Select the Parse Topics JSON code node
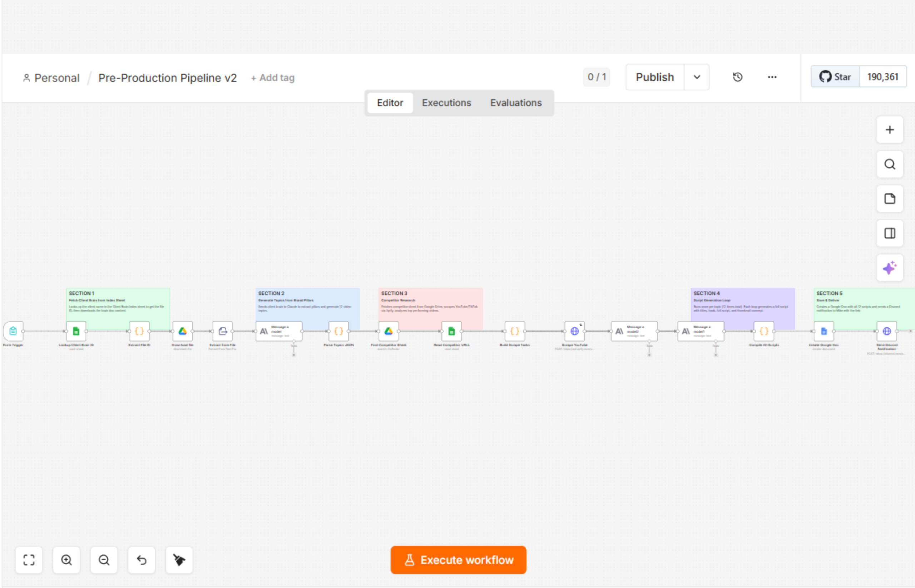Image resolution: width=915 pixels, height=588 pixels. tap(338, 331)
